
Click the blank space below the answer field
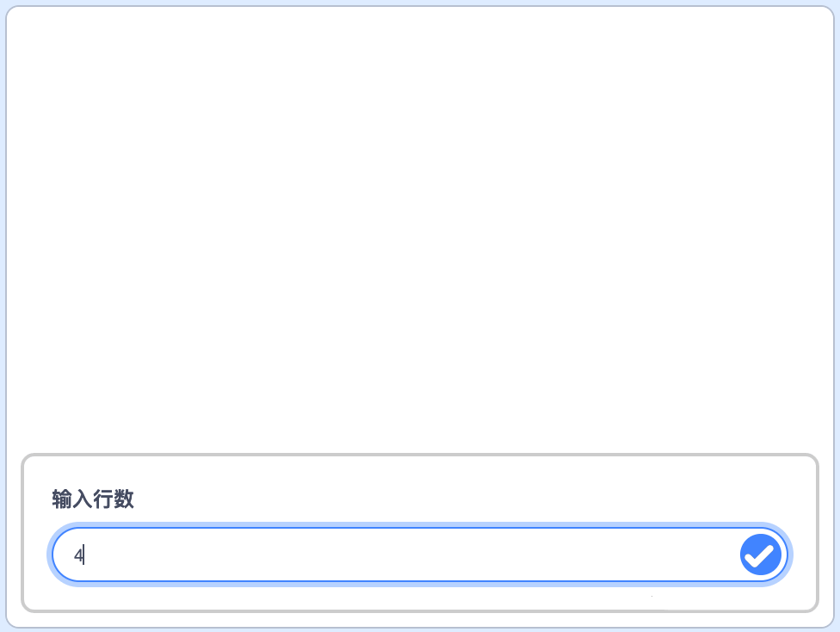(x=420, y=598)
